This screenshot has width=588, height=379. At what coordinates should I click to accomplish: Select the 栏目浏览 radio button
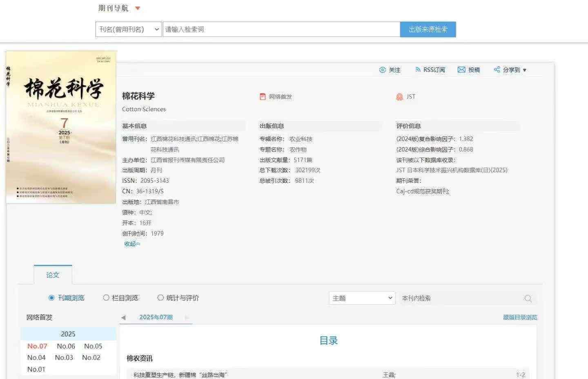(106, 298)
